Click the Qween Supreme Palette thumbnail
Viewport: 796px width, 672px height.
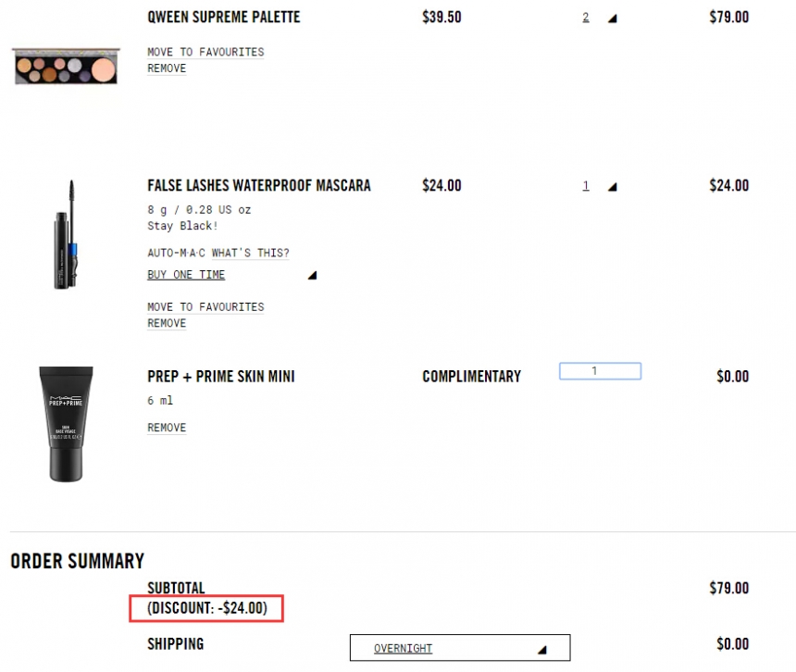pos(65,67)
